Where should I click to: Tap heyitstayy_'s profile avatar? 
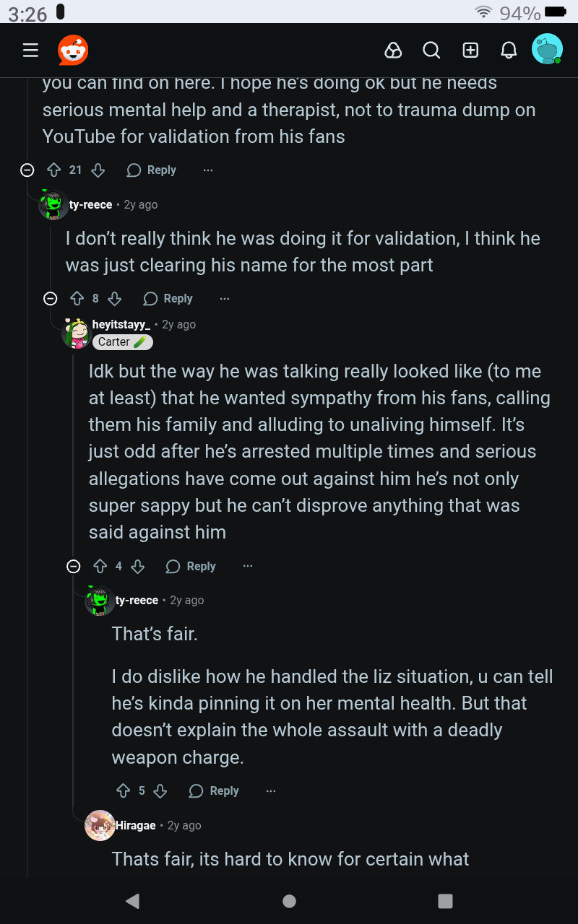point(77,333)
